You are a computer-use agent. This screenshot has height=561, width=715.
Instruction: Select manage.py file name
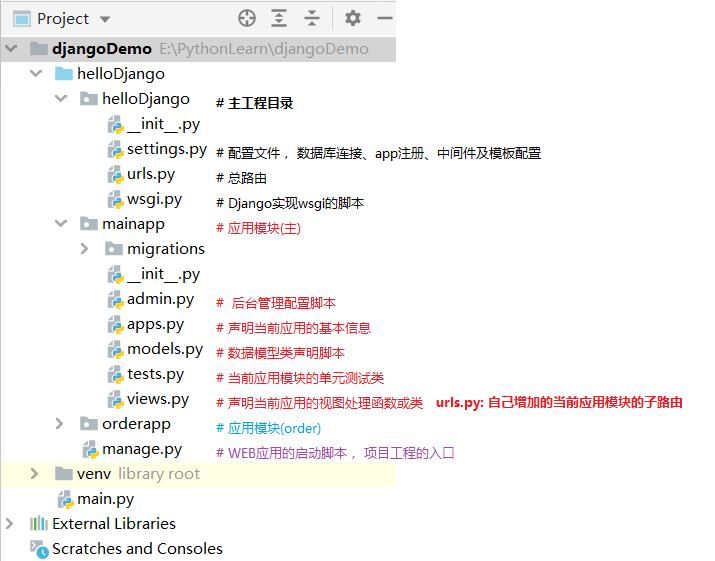pyautogui.click(x=142, y=450)
